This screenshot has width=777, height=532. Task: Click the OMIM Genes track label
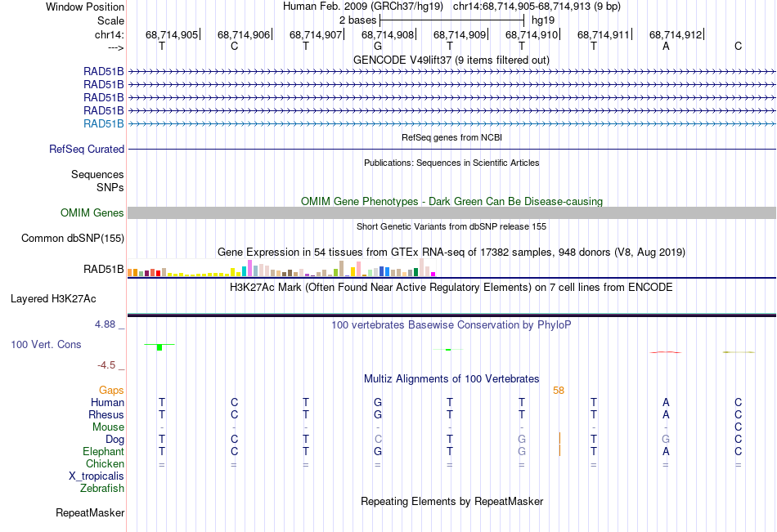tap(92, 213)
